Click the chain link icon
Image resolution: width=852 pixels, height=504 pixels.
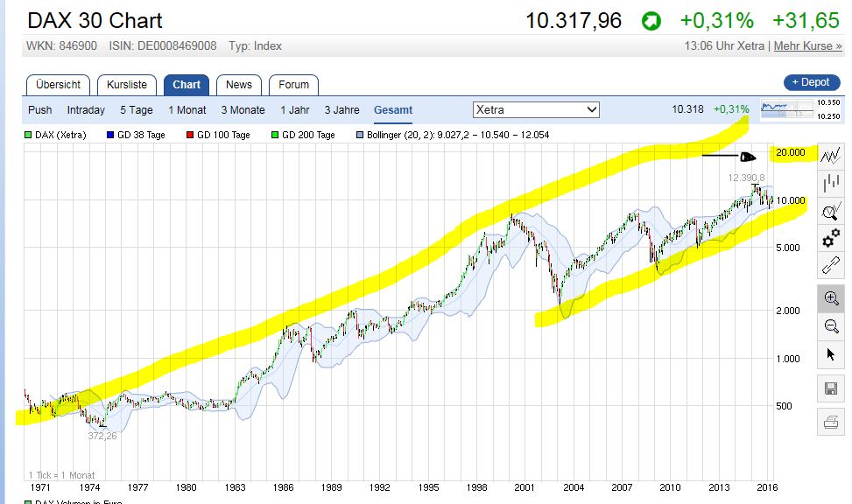(831, 267)
